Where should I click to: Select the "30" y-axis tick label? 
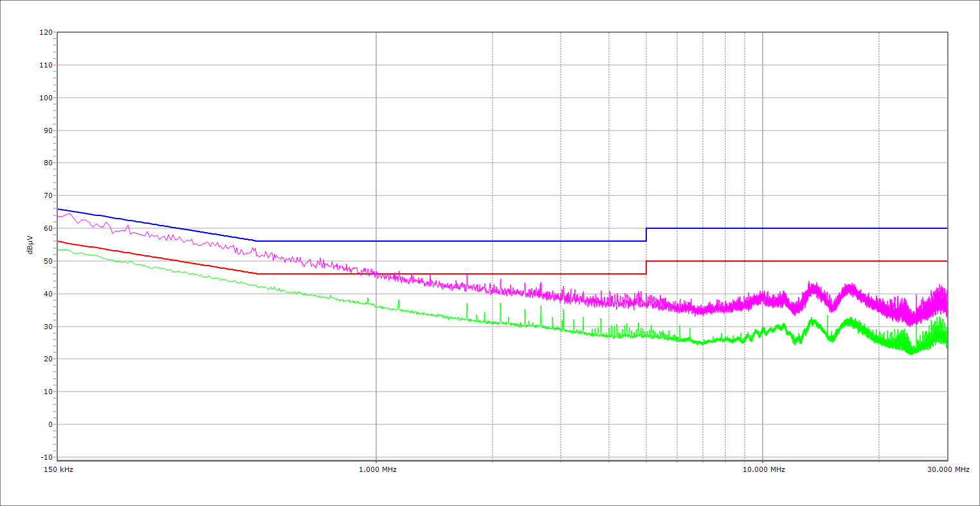click(48, 327)
